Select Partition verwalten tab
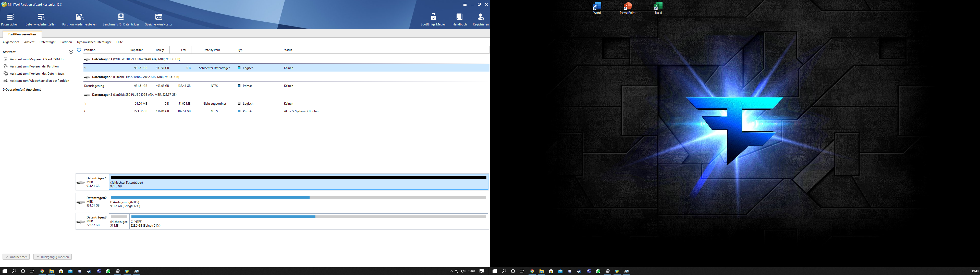Viewport: 980px width, 275px height. coord(22,34)
